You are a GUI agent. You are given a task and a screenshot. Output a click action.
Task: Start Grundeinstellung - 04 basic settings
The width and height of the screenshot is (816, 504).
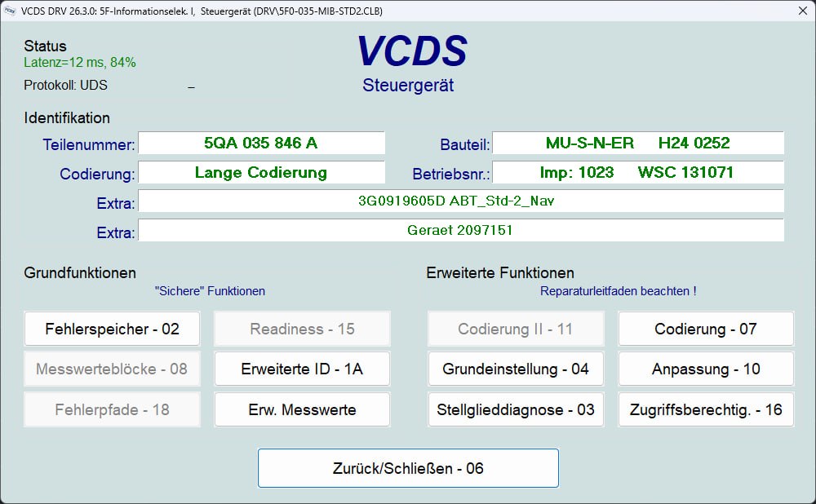point(516,369)
